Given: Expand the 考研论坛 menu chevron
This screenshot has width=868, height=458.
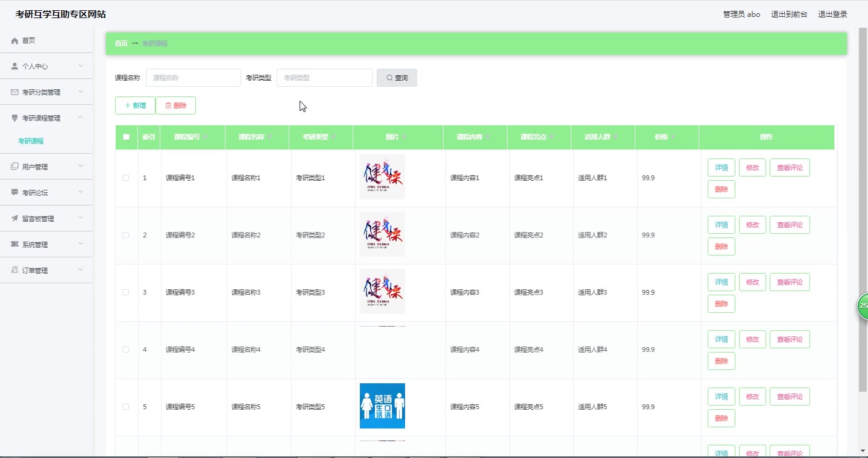Looking at the screenshot, I should pos(81,192).
